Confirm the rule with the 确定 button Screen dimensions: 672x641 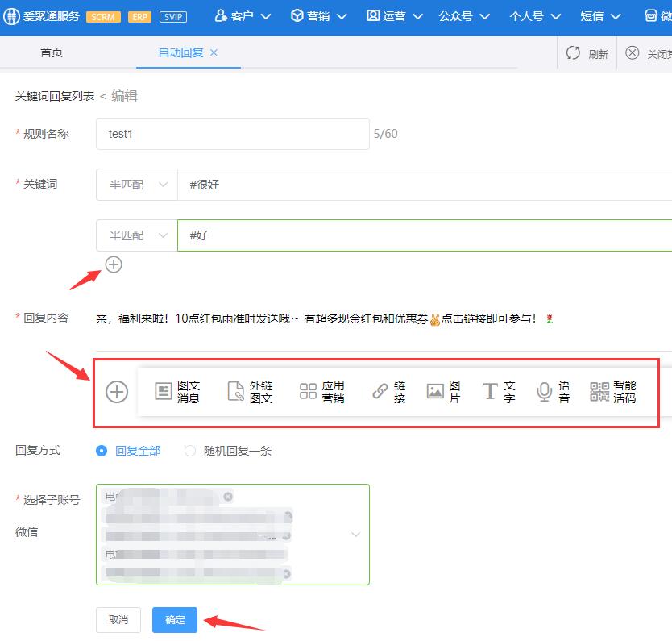174,620
